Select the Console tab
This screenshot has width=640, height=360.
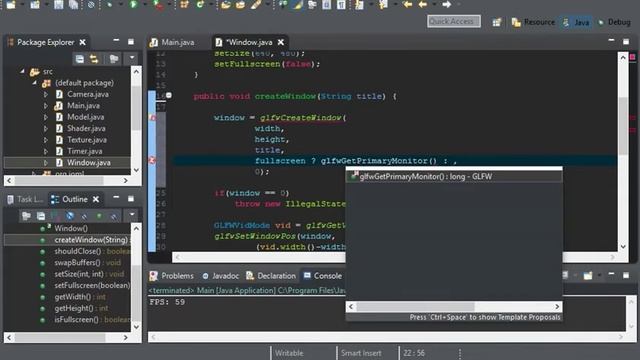tap(323, 276)
